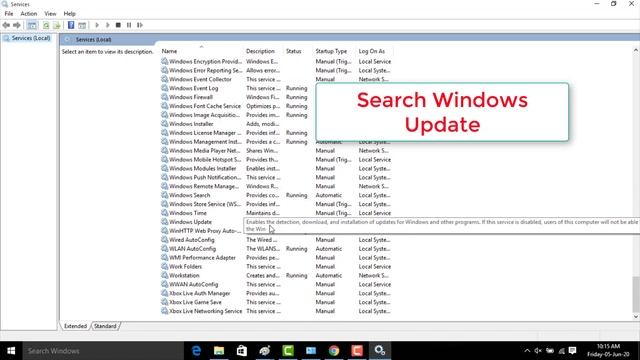640x360 pixels.
Task: Click the battery icon in system tray
Action: point(550,351)
